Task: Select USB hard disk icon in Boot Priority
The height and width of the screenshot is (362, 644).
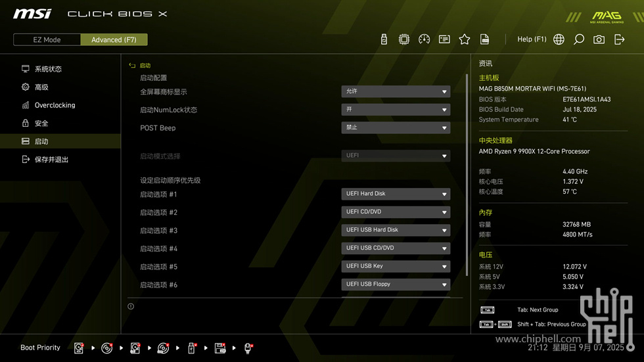Action: tap(135, 348)
